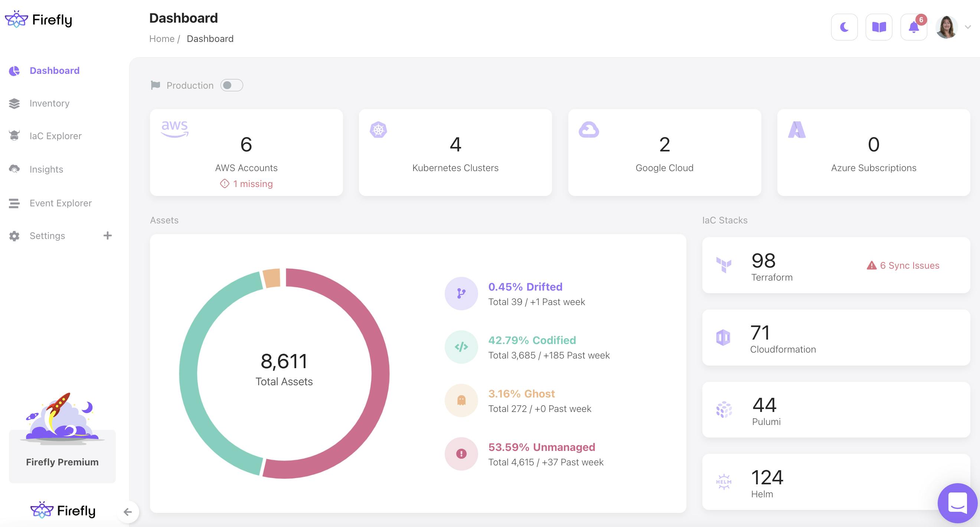Image resolution: width=980 pixels, height=527 pixels.
Task: Open the documentation book icon
Action: (x=879, y=27)
